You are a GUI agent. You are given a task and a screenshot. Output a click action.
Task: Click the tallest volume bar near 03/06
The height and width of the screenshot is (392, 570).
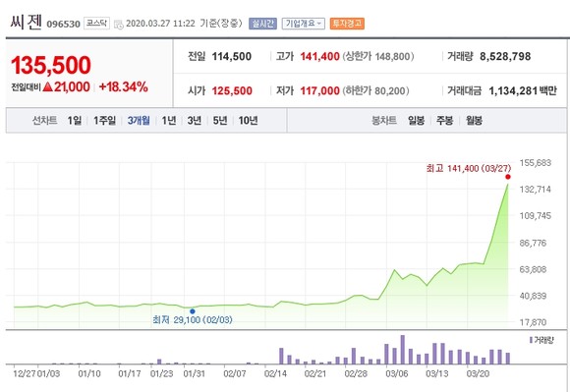(x=402, y=350)
